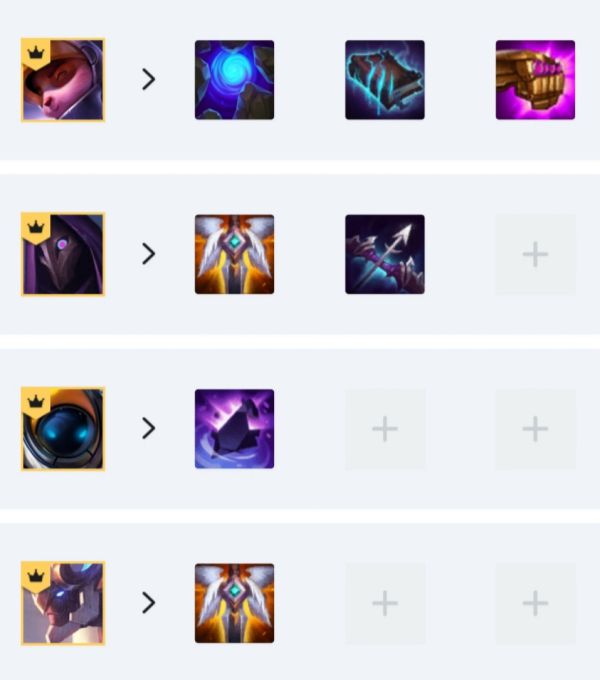Choose the golden gauntlet fist item

[x=535, y=80]
